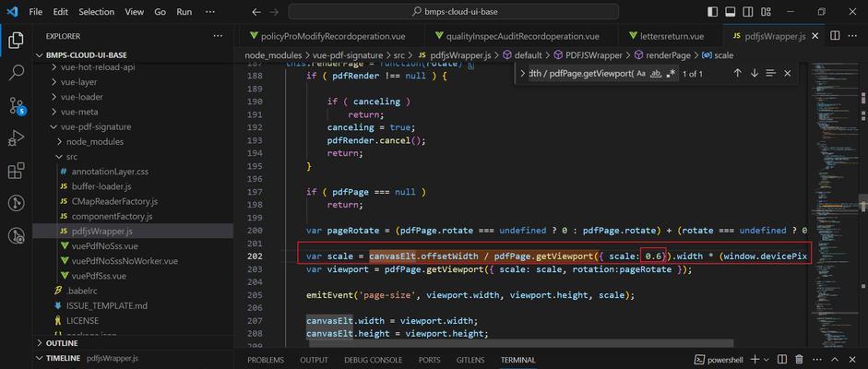Go back with the navigation arrow
Screen dimensions: 868x369
[x=256, y=12]
